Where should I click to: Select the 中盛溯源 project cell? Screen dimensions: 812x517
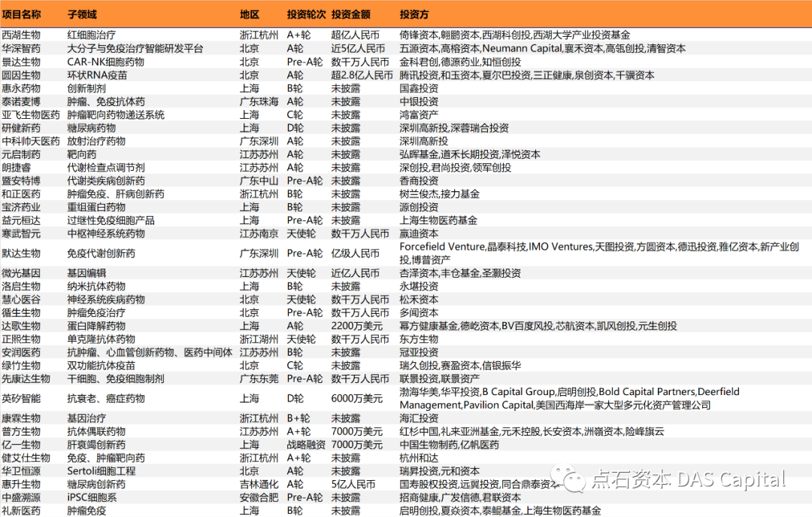coord(21,498)
